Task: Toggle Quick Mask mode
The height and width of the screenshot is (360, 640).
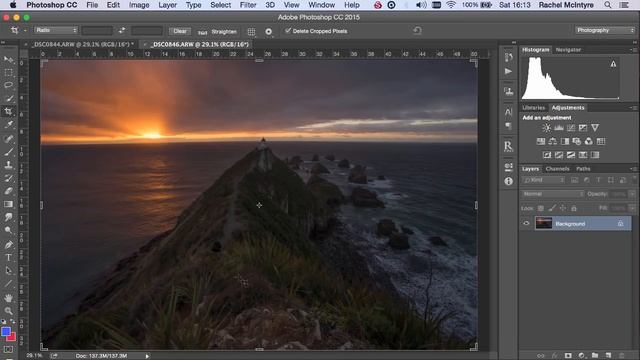Action: tap(8, 349)
